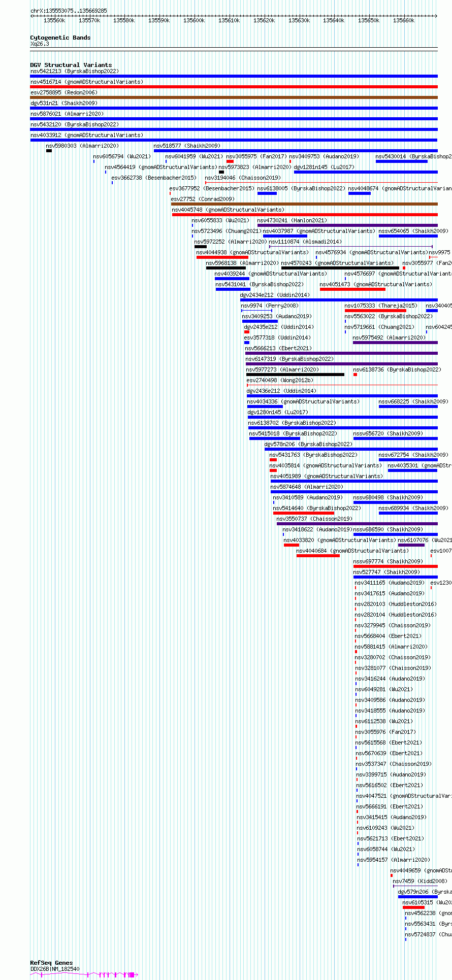452x980 pixels.
Task: Open the nsv5431763 (ByrskaBishop2022) label
Action: pyautogui.click(x=313, y=455)
